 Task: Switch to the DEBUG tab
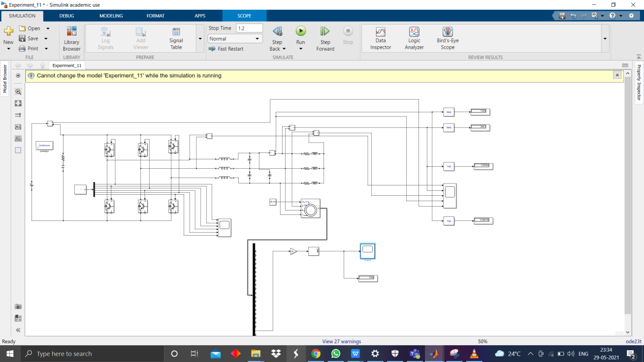(x=67, y=16)
